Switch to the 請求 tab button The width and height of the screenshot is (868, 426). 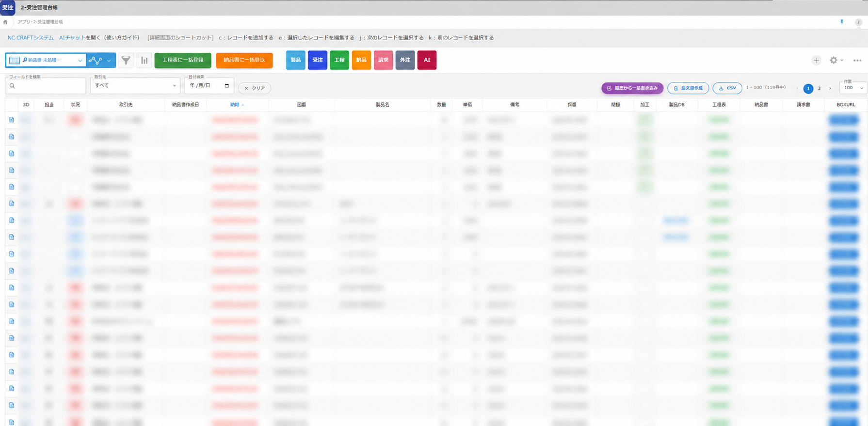click(x=383, y=60)
